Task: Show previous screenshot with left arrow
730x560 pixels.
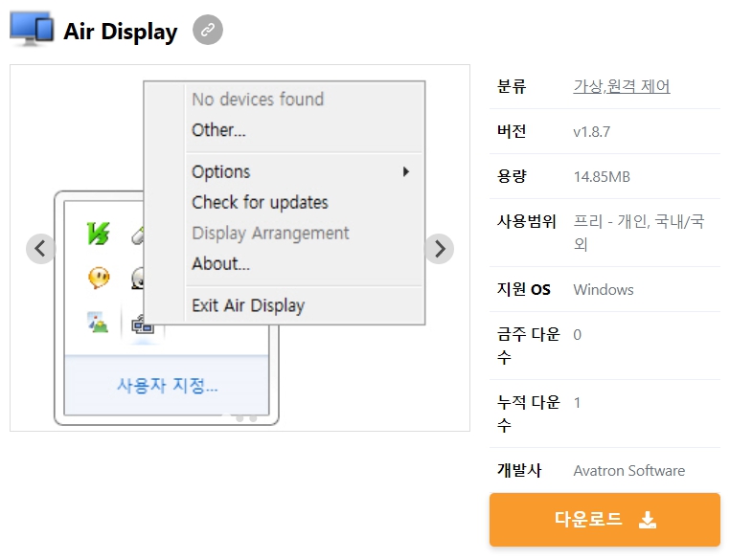Action: pyautogui.click(x=41, y=248)
